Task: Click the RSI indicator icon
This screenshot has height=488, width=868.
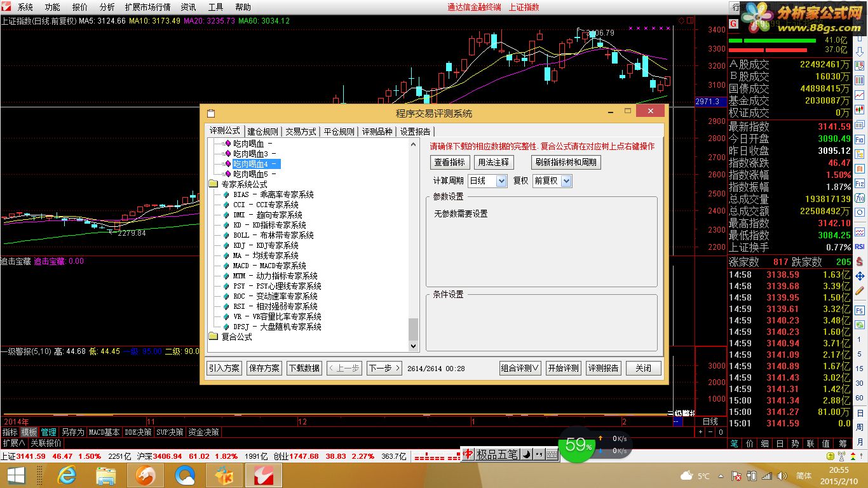Action: (859, 247)
